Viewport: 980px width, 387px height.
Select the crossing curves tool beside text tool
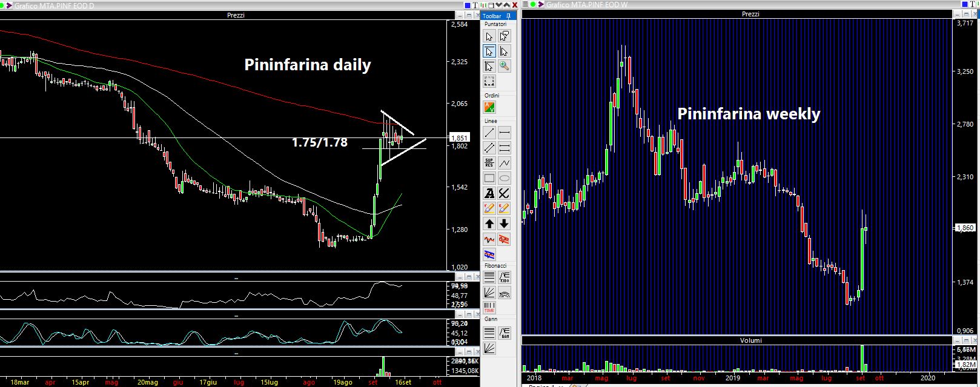(x=504, y=193)
